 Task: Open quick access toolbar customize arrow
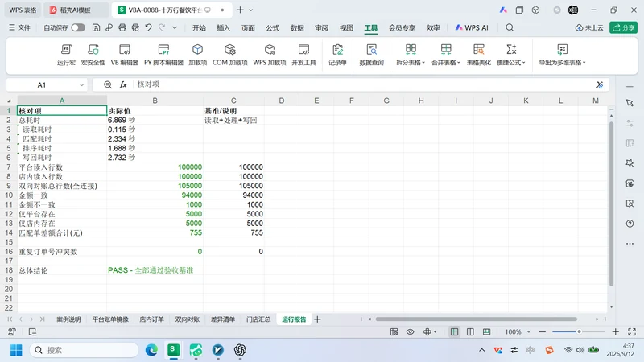pyautogui.click(x=175, y=27)
